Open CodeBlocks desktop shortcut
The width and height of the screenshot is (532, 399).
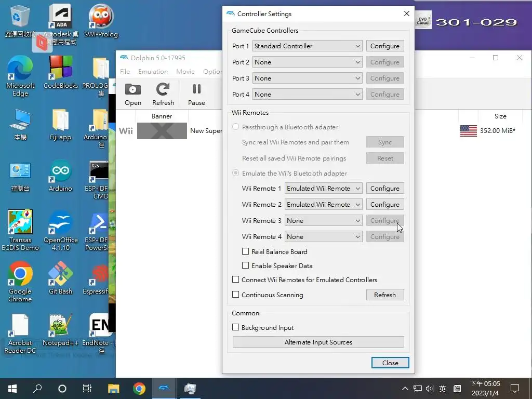coord(60,72)
